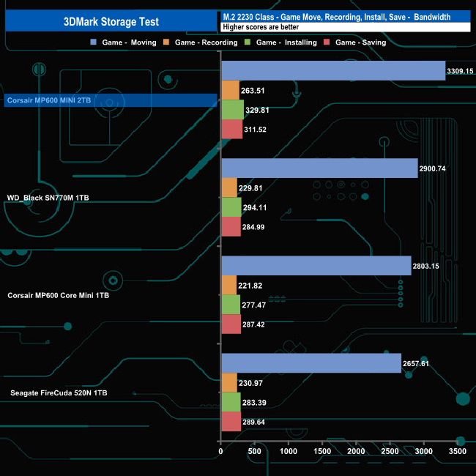Screen dimensions: 476x476
Task: Click the 289.64 data value
Action: click(253, 422)
